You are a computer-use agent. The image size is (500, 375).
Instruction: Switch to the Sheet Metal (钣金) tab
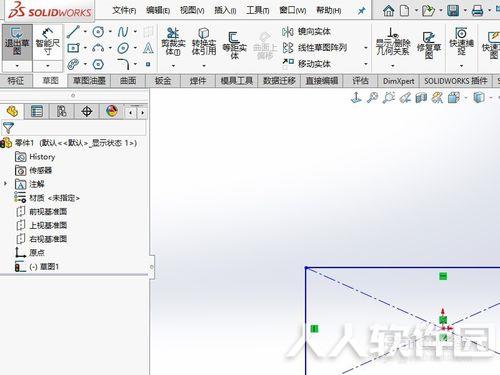(x=163, y=81)
